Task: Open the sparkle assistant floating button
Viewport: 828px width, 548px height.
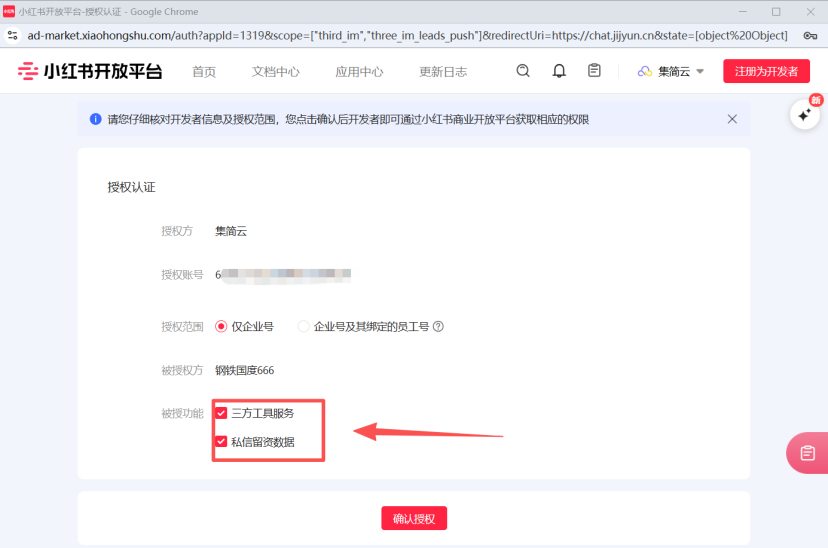Action: 805,114
